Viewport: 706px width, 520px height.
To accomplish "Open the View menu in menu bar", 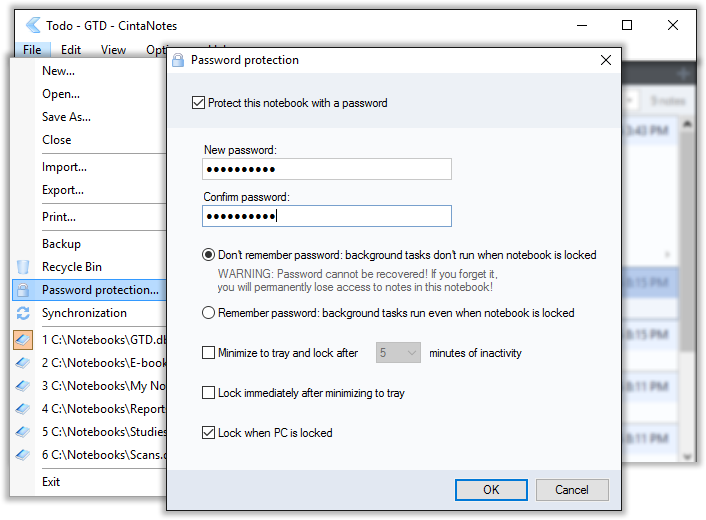I will click(113, 50).
